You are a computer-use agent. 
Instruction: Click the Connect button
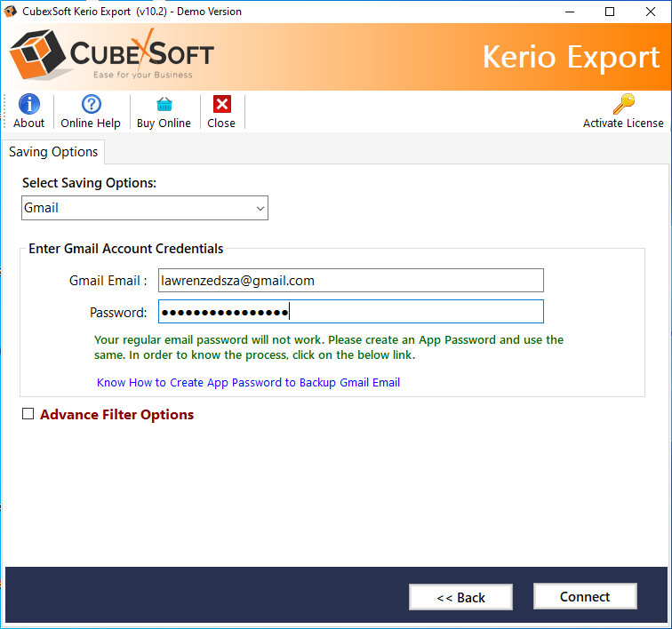click(585, 596)
